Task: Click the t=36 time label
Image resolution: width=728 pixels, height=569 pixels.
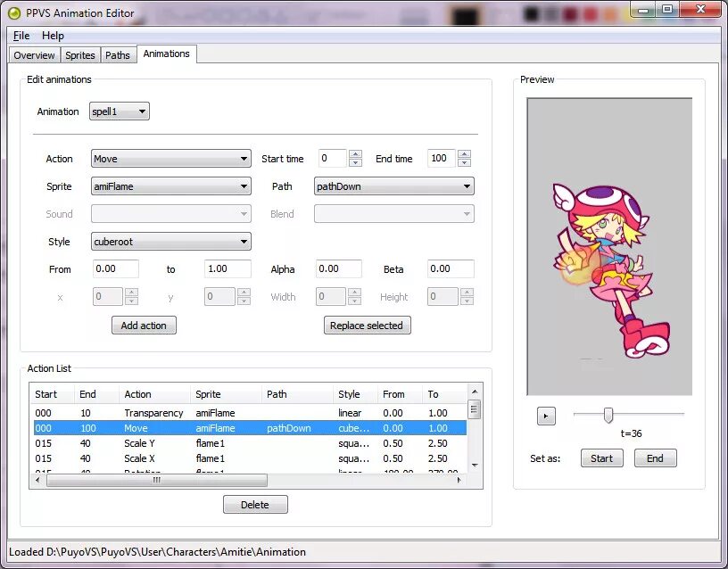Action: [x=631, y=433]
